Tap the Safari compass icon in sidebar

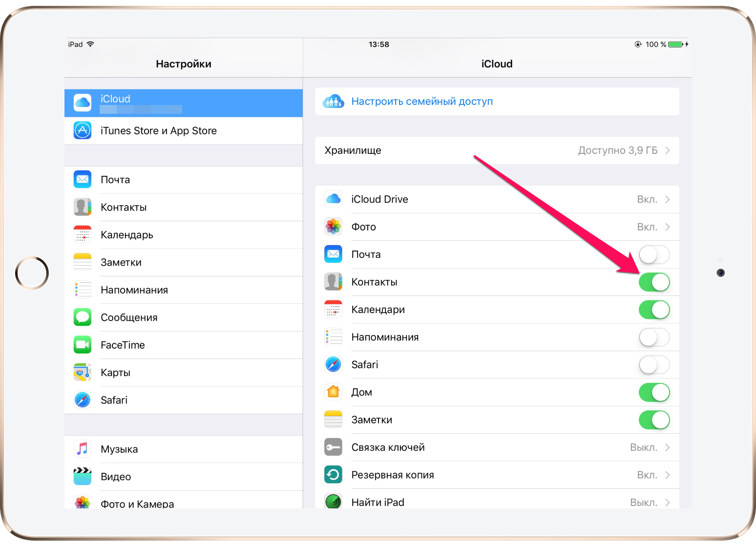(x=83, y=400)
